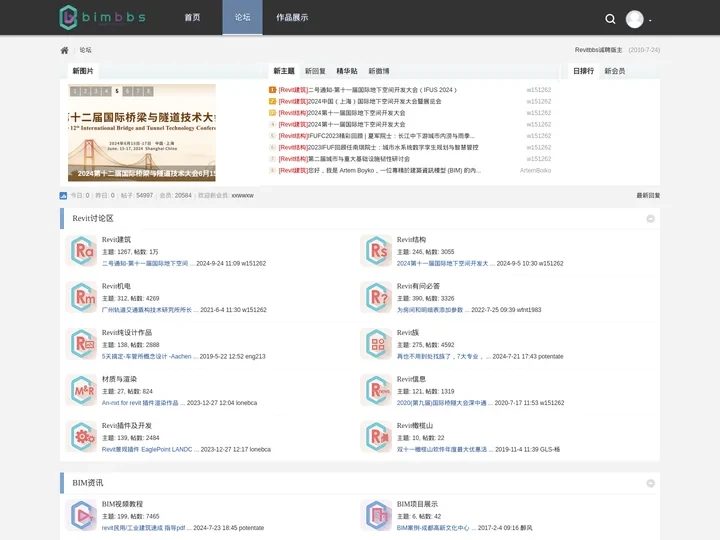Open the Revit橄榄山 forum icon
The height and width of the screenshot is (540, 720).
coord(377,437)
